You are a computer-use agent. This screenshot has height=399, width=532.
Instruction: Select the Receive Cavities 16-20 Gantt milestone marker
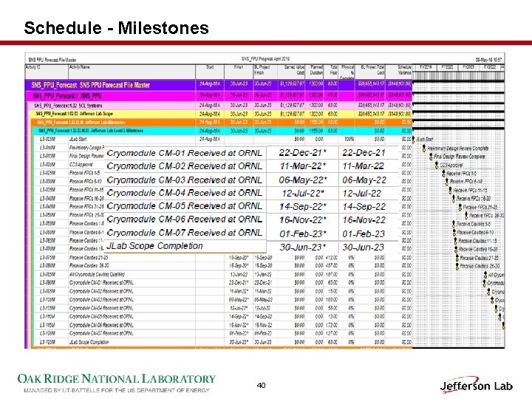click(457, 250)
